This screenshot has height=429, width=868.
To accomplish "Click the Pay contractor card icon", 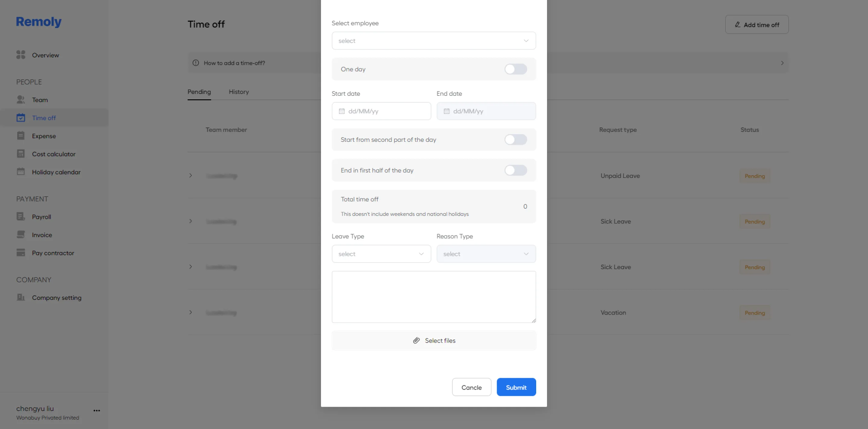I will [x=21, y=253].
